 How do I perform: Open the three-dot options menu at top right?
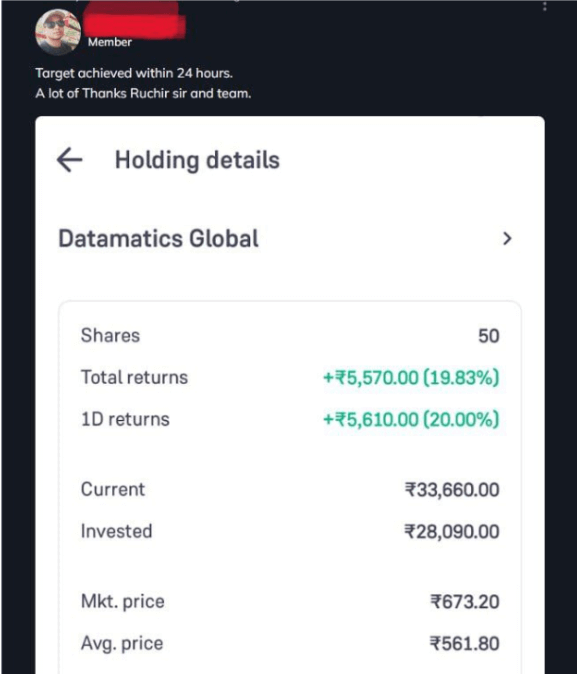545,6
